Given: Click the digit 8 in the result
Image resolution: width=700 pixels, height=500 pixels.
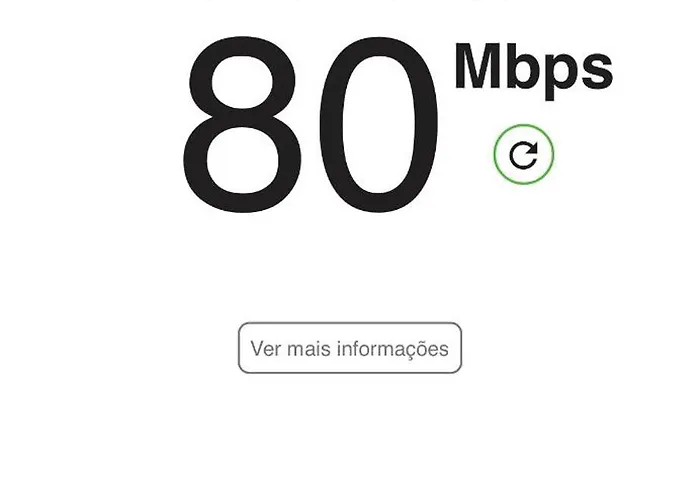Looking at the screenshot, I should (x=242, y=125).
